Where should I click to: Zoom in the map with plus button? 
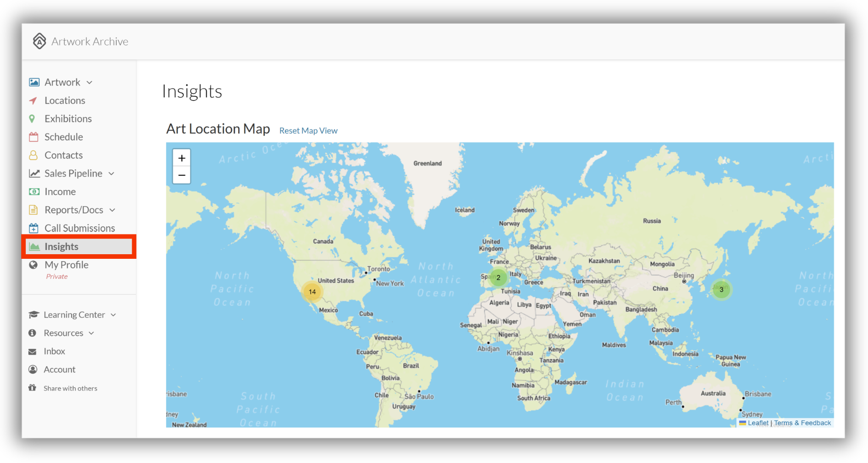point(182,158)
